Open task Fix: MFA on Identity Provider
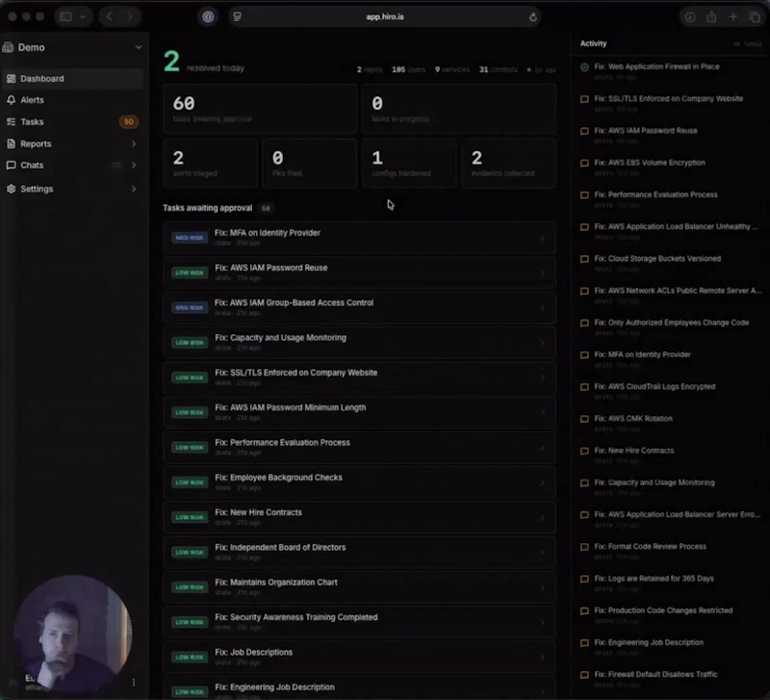 coord(359,238)
